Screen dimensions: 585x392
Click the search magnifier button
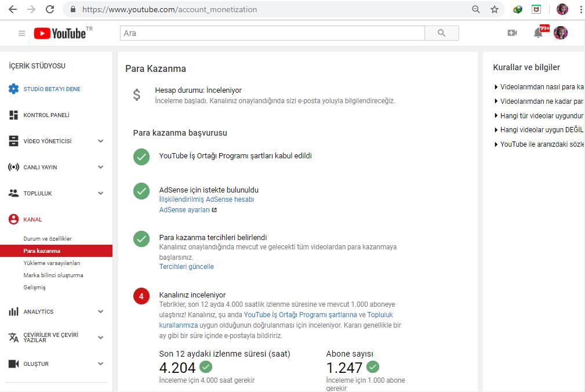pyautogui.click(x=442, y=33)
